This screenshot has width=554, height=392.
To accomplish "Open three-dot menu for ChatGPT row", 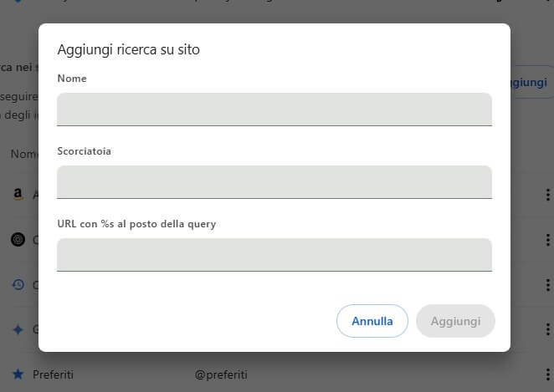I will coord(547,240).
